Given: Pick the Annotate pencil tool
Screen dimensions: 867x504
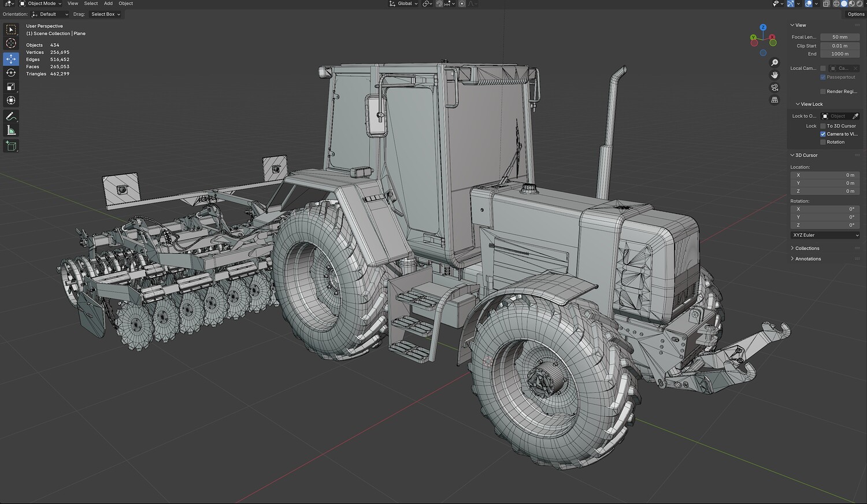Looking at the screenshot, I should coord(11,117).
